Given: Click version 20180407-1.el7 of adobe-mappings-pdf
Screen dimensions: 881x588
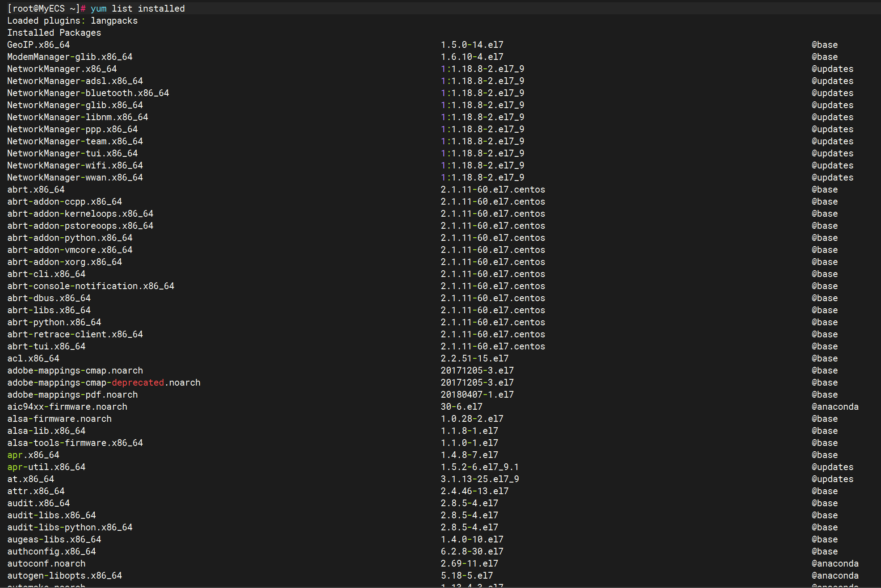Looking at the screenshot, I should pyautogui.click(x=477, y=395).
